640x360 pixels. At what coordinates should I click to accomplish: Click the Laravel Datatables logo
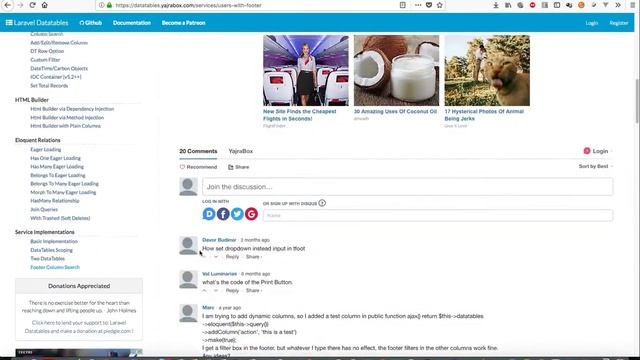point(37,23)
